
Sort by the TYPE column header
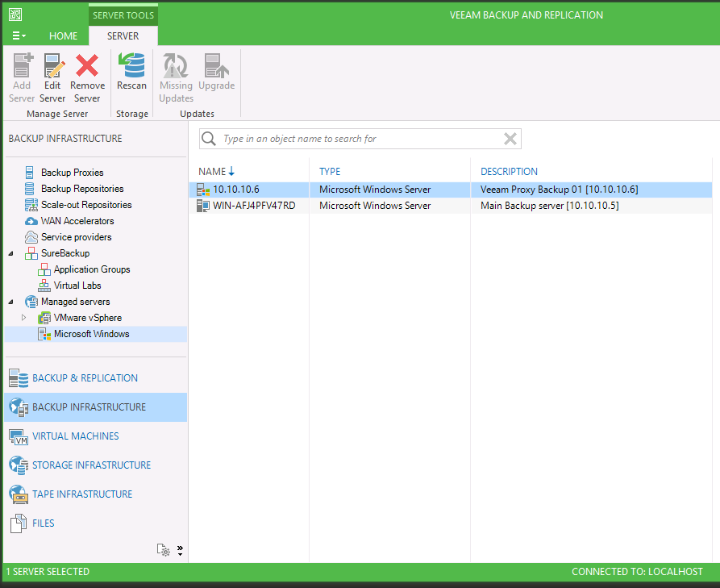pyautogui.click(x=330, y=171)
